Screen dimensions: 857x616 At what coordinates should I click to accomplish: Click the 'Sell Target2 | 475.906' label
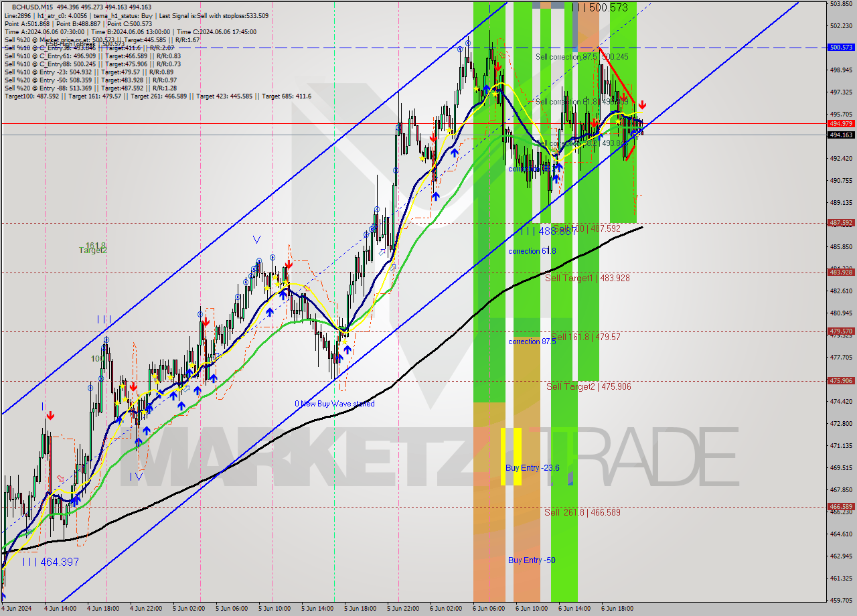coord(589,386)
